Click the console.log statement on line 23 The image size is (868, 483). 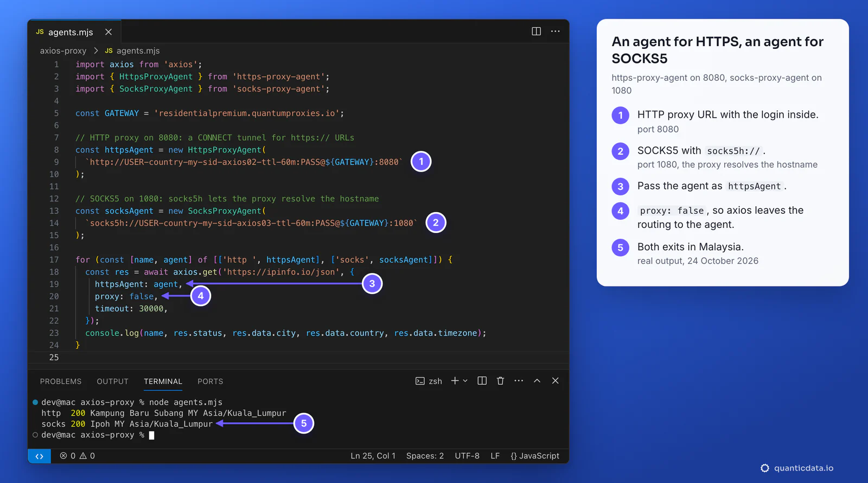[x=285, y=333]
